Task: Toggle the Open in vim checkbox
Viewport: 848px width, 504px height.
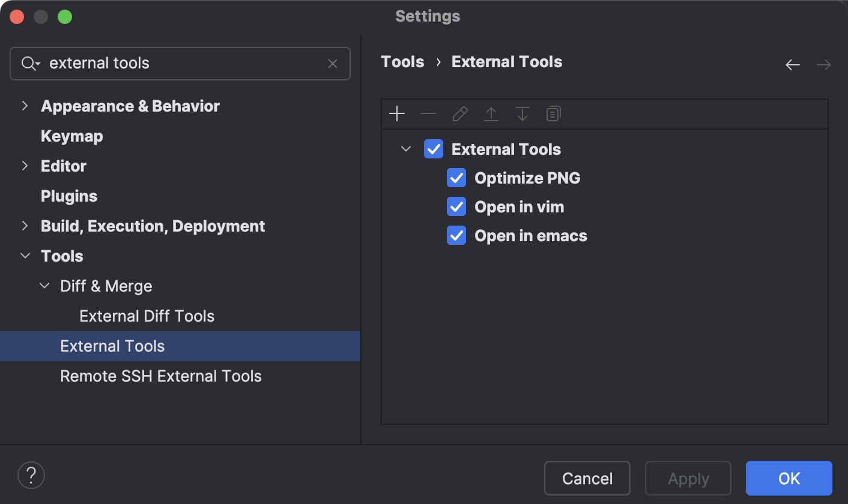Action: (456, 207)
